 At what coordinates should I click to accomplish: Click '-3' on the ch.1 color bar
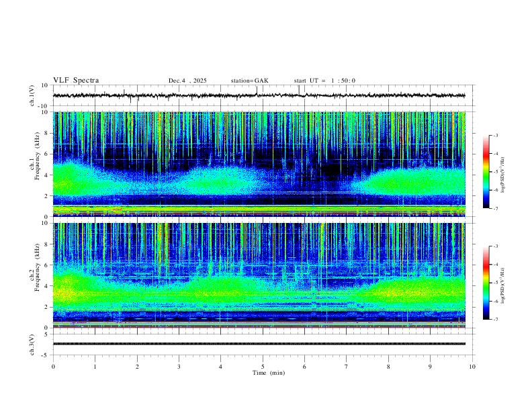click(x=496, y=135)
